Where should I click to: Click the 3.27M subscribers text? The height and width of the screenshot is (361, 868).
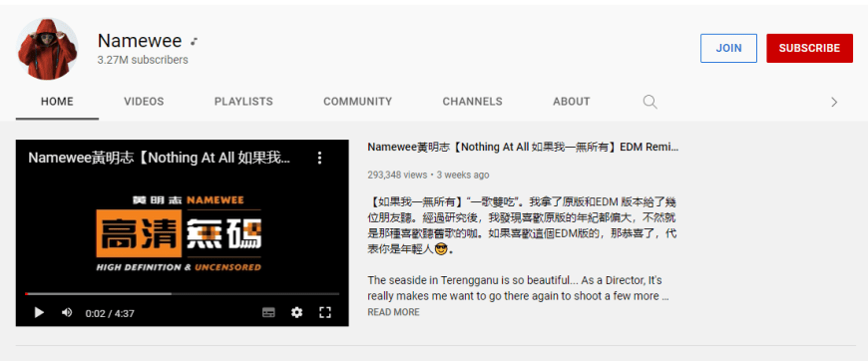[x=143, y=60]
